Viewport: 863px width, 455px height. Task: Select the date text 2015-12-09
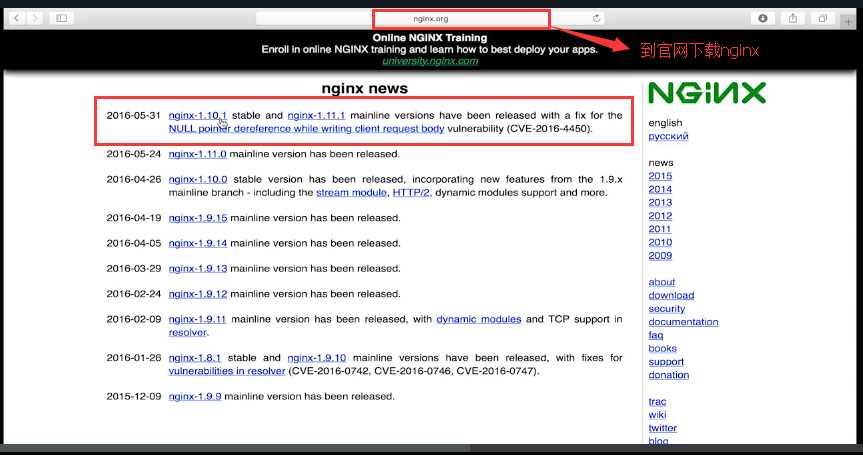click(134, 396)
